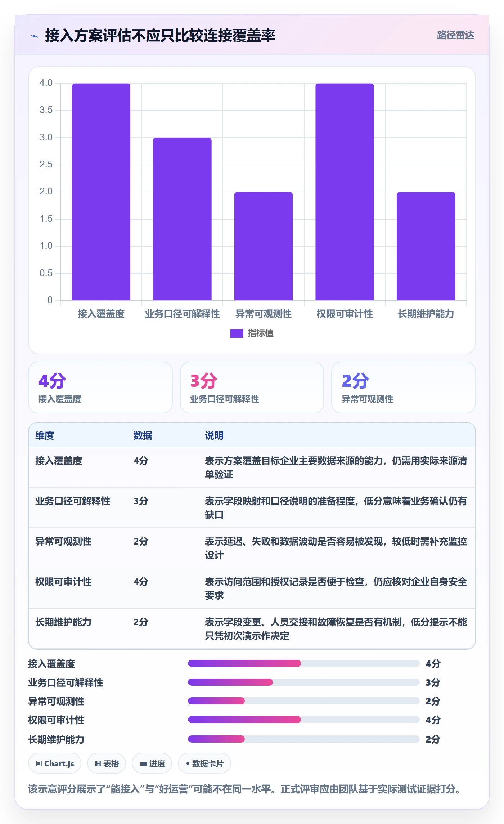Click the 3分 cell in the table
The width and height of the screenshot is (504, 824).
tap(141, 501)
